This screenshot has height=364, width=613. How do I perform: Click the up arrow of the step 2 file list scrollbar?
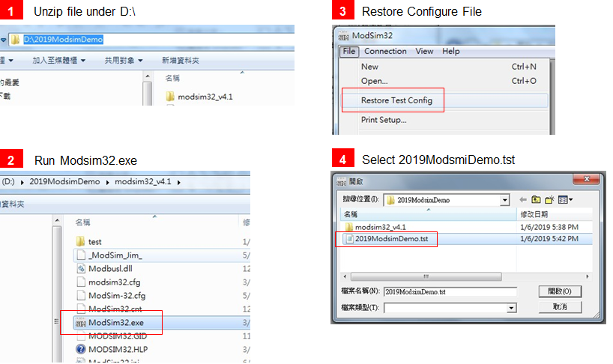pyautogui.click(x=57, y=221)
